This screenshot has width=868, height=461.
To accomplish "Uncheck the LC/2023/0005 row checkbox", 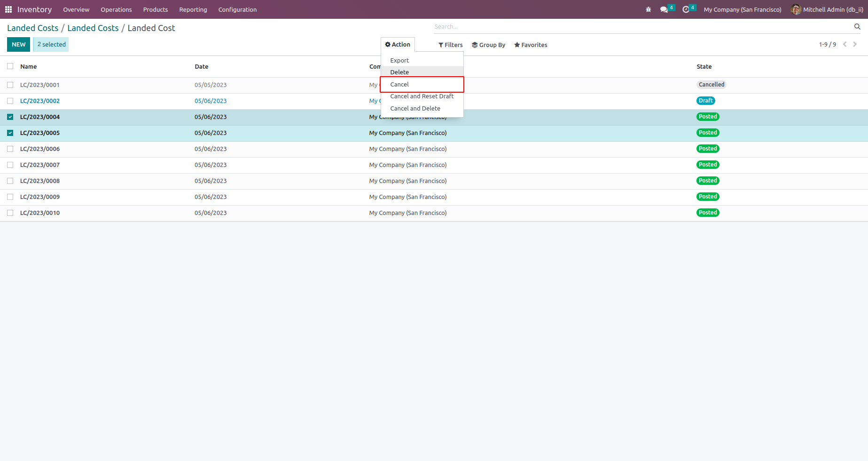I will click(10, 133).
